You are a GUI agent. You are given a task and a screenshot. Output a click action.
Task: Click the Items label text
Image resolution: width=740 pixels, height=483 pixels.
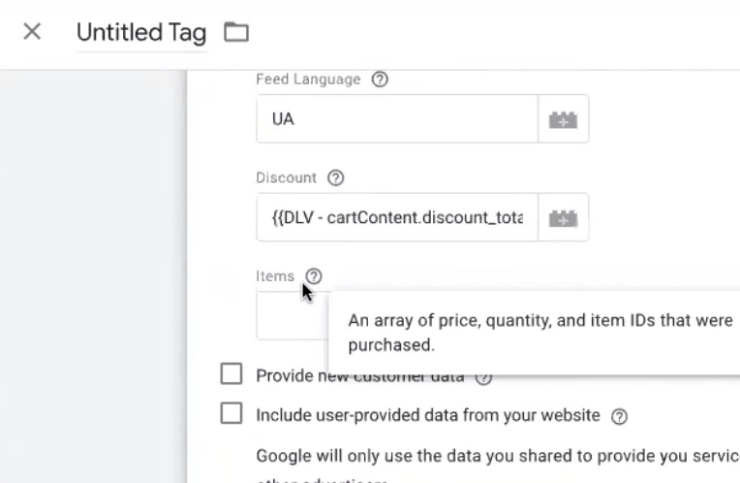click(275, 276)
